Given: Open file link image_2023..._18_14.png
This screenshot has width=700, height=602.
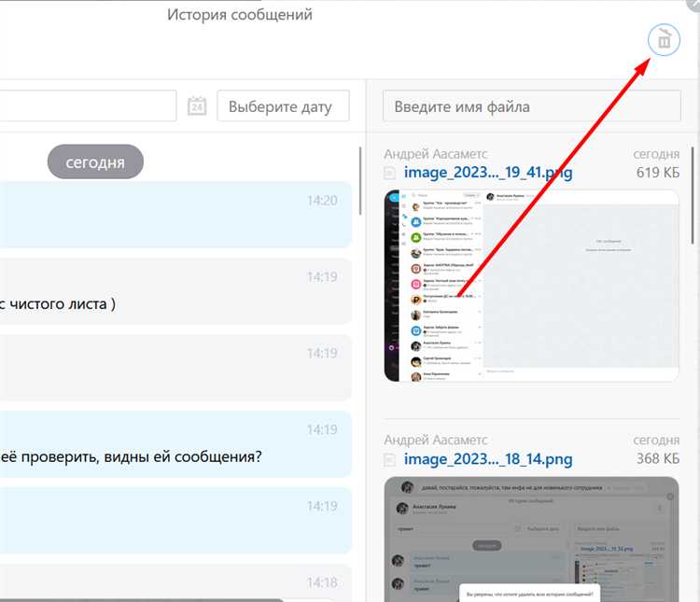Looking at the screenshot, I should coord(488,459).
